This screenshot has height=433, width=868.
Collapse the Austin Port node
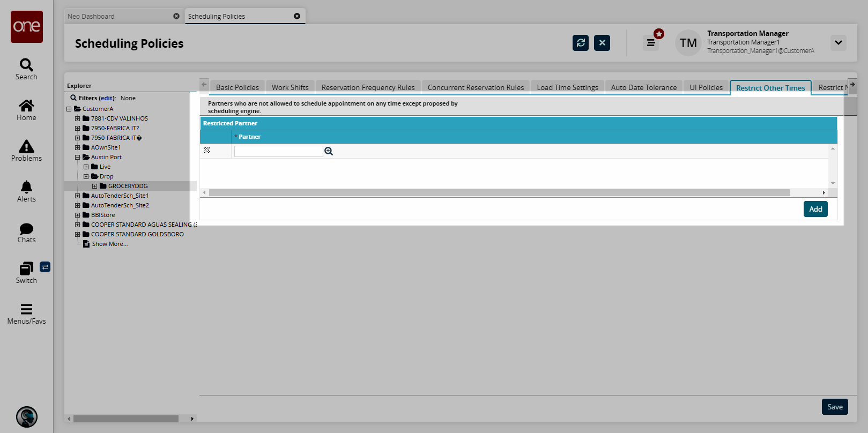[78, 157]
